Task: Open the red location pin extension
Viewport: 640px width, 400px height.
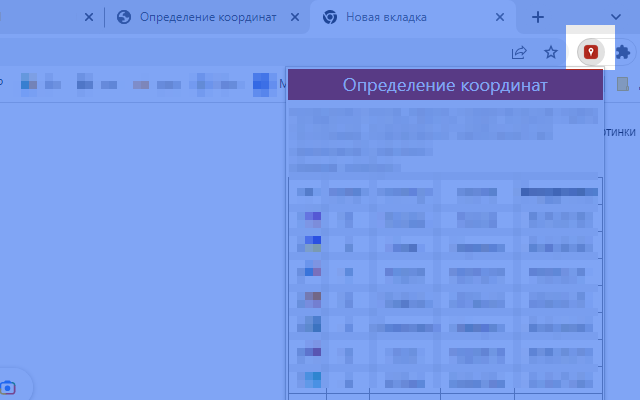Action: click(591, 52)
